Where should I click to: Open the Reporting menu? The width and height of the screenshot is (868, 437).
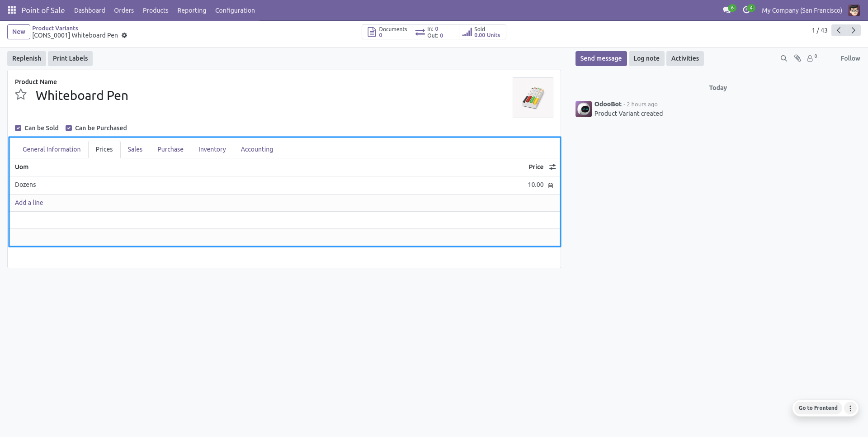(x=192, y=10)
